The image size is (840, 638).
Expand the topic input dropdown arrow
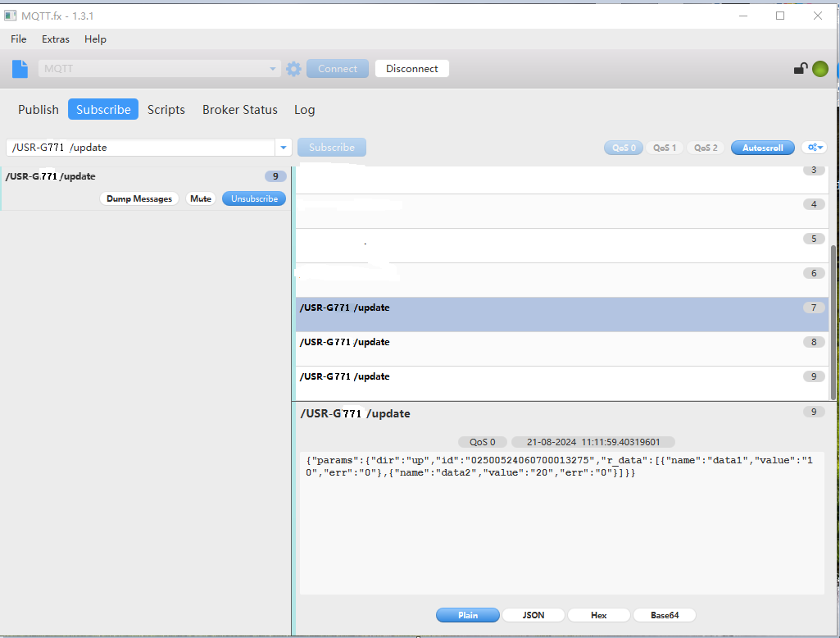point(284,148)
